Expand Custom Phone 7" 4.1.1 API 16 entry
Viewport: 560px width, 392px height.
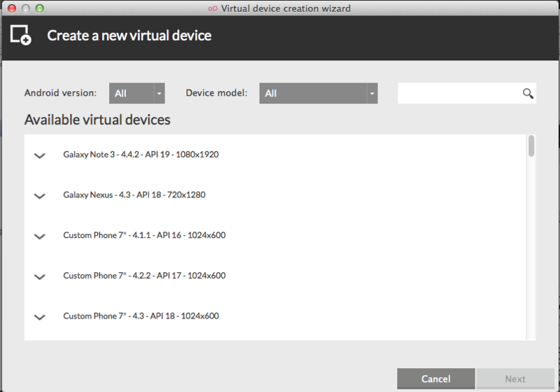[40, 236]
